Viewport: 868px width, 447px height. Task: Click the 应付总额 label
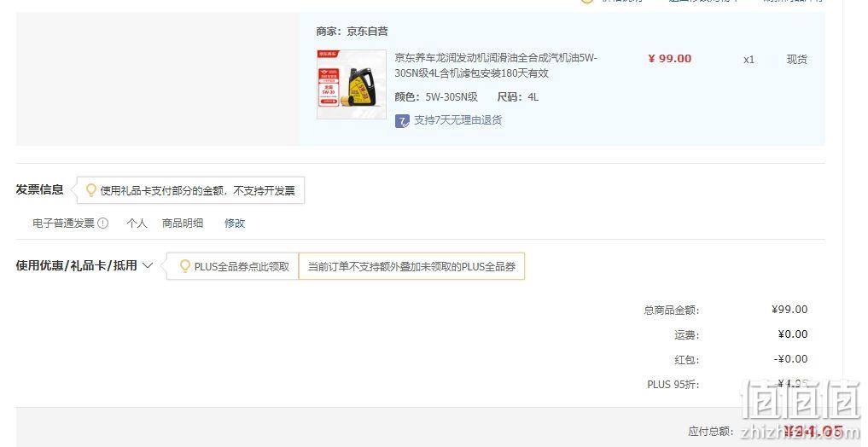[711, 432]
